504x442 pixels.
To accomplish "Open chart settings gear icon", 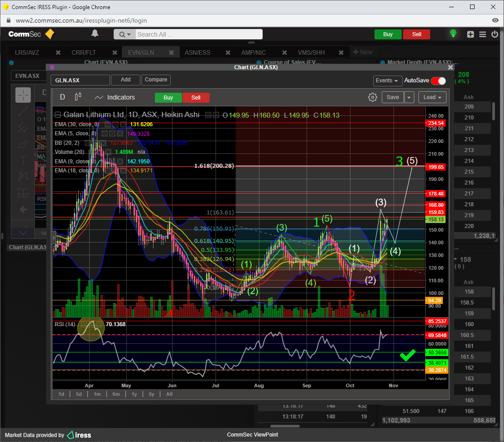I will click(373, 97).
